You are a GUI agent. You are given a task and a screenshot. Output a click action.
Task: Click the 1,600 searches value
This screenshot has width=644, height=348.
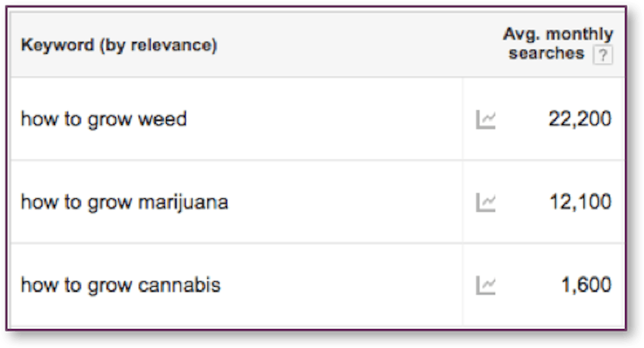586,285
